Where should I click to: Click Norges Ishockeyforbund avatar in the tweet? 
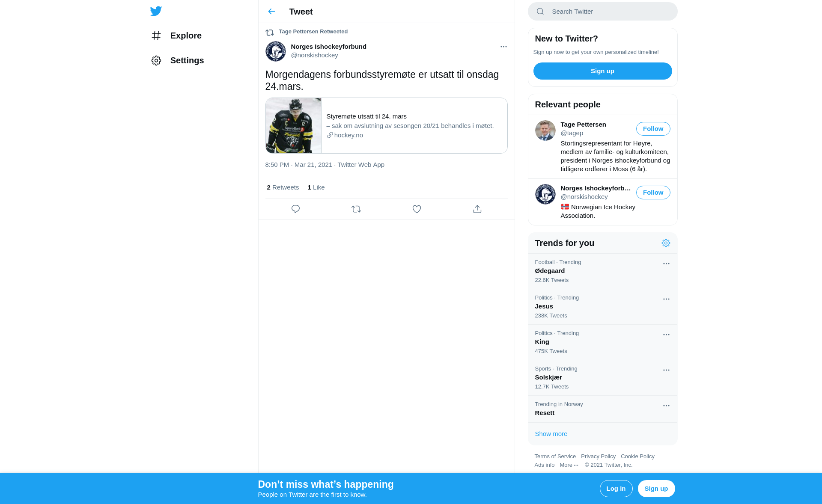click(275, 51)
